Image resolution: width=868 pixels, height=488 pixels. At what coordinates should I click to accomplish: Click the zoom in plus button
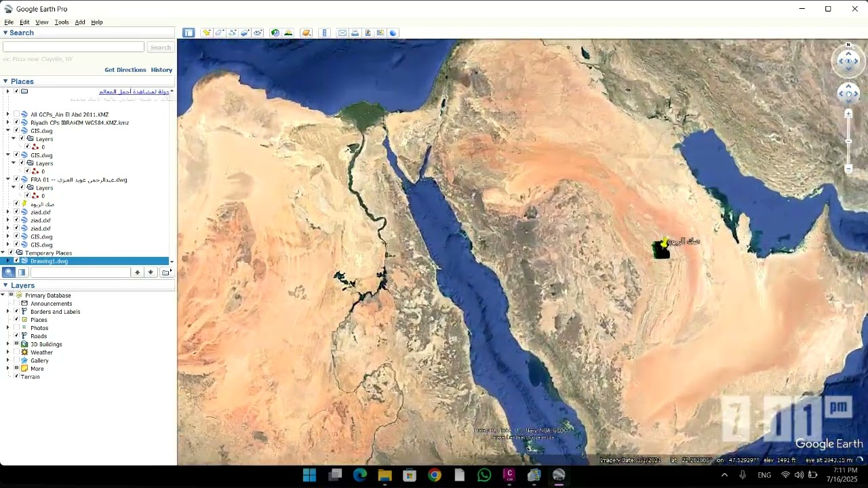click(848, 114)
